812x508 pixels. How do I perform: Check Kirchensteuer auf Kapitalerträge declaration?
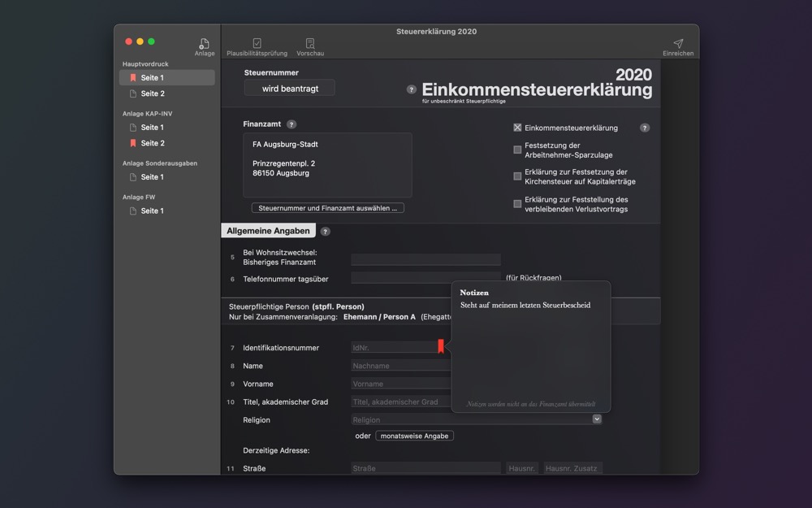click(517, 176)
